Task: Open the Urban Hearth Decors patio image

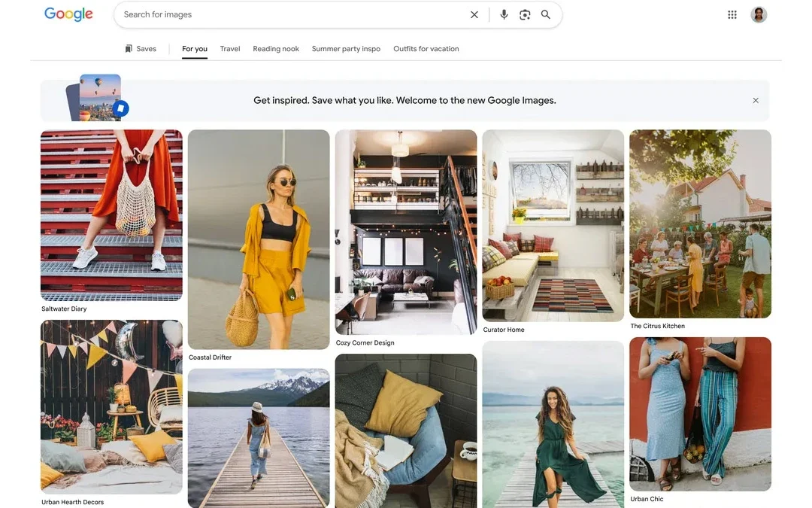Action: [111, 407]
